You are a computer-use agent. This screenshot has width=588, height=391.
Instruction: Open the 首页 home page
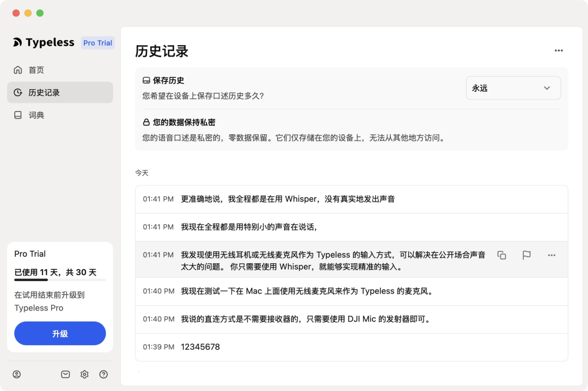pyautogui.click(x=60, y=70)
